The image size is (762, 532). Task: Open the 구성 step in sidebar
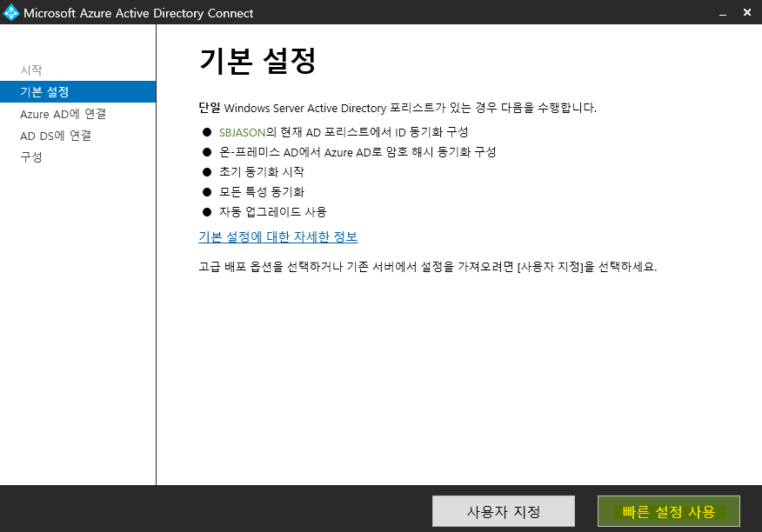coord(31,157)
